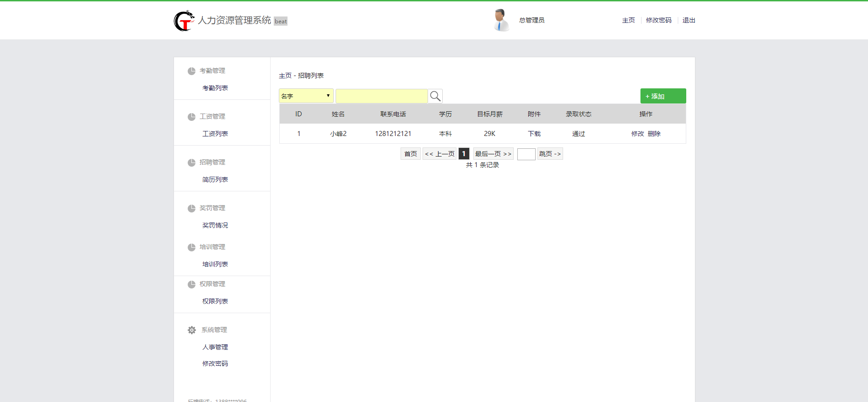Viewport: 868px width, 402px height.
Task: Click the 最后一页 pagination button
Action: (x=493, y=154)
